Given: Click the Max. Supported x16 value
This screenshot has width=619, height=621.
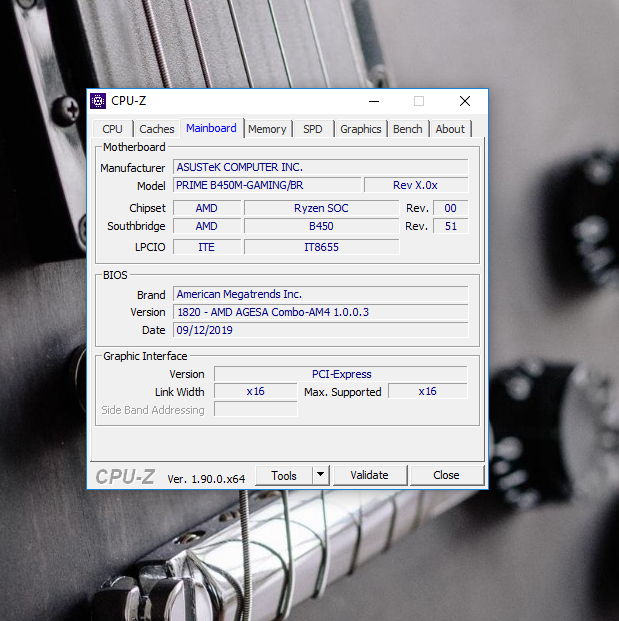Looking at the screenshot, I should [x=428, y=391].
